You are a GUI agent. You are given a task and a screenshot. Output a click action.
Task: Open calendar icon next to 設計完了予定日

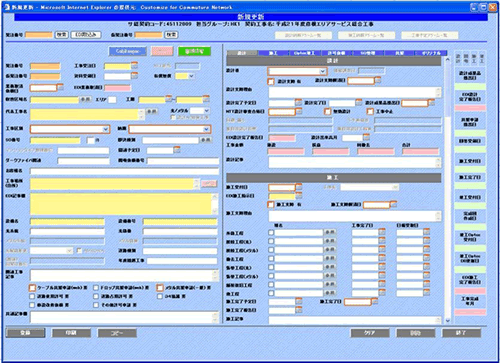click(x=298, y=103)
